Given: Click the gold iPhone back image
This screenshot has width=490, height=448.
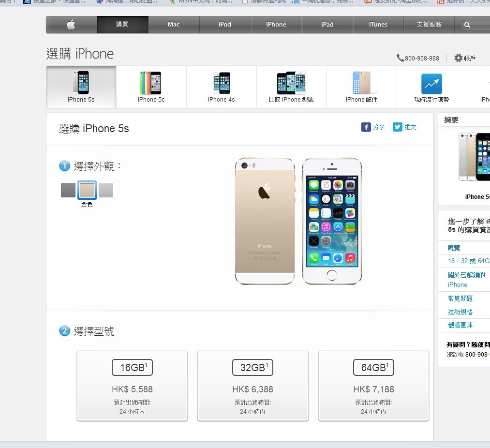Looking at the screenshot, I should [265, 222].
